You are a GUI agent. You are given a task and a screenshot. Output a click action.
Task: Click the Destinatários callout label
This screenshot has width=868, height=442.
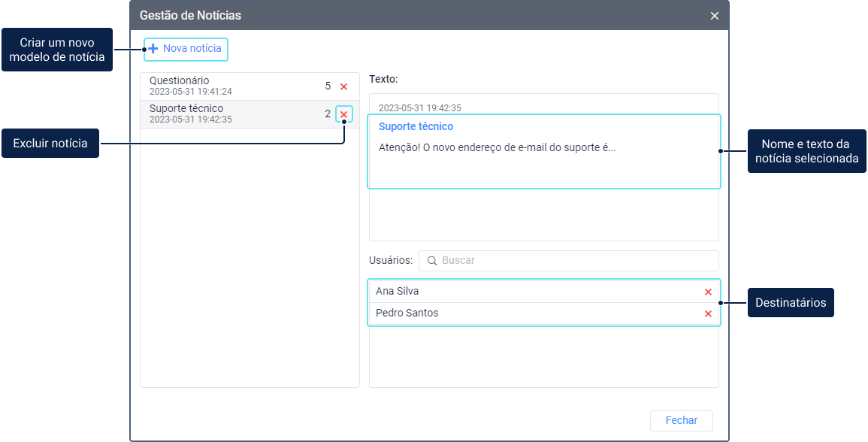pyautogui.click(x=791, y=304)
